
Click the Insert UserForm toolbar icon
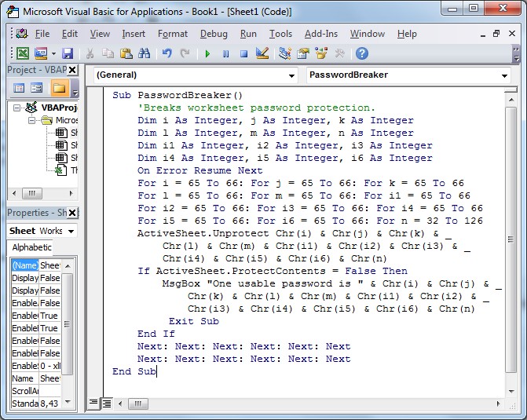coord(41,53)
